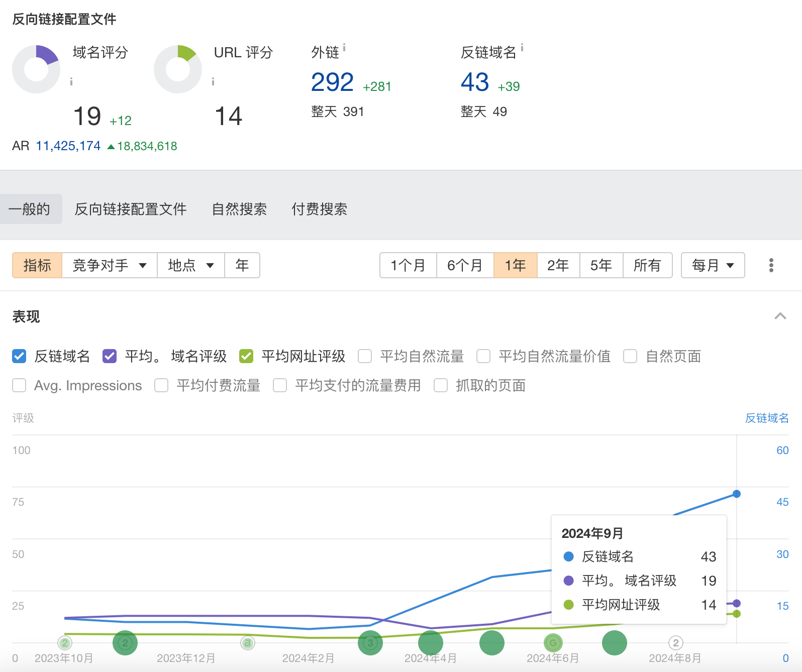Screen dimensions: 802x672
Task: Open the info tooltip beside 外链
Action: pyautogui.click(x=344, y=47)
